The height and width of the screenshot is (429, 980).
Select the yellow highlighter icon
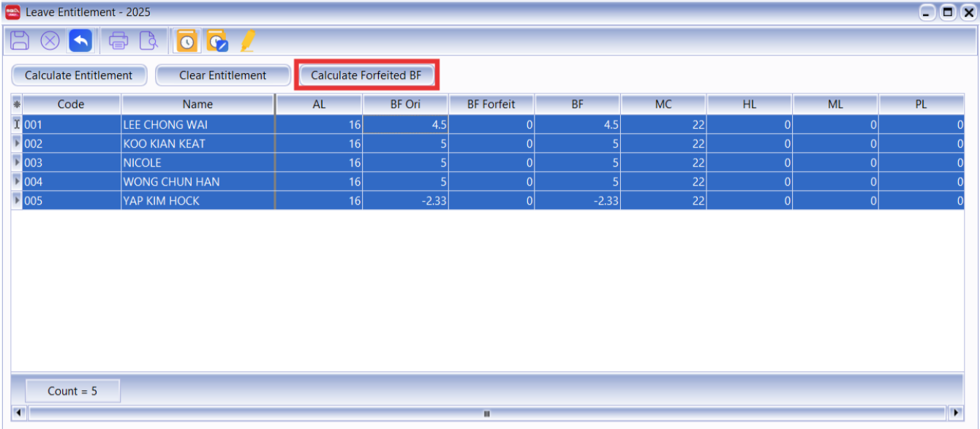pos(247,41)
